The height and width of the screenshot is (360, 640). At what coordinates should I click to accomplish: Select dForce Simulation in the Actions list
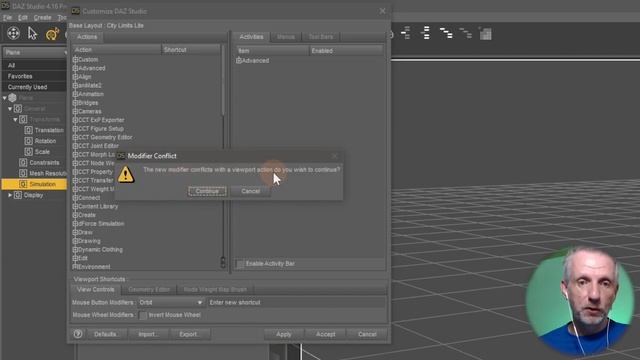coord(101,224)
